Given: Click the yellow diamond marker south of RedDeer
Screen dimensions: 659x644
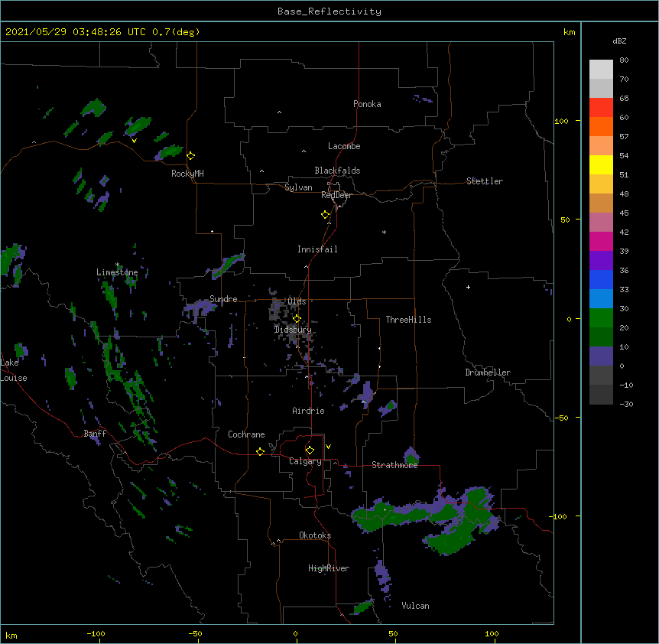Looking at the screenshot, I should 326,215.
